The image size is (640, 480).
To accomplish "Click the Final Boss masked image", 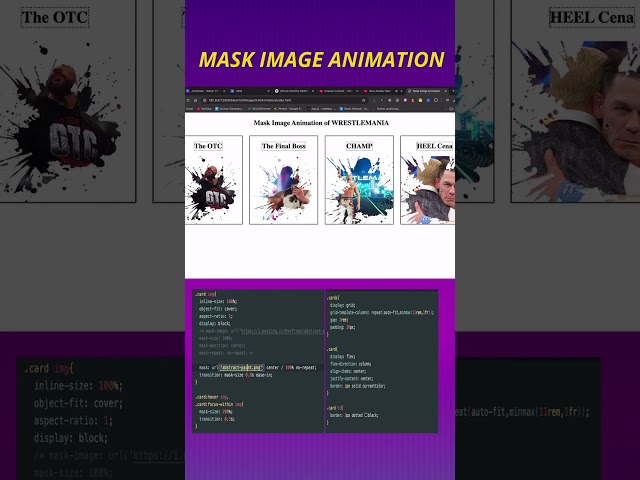I will pyautogui.click(x=284, y=190).
